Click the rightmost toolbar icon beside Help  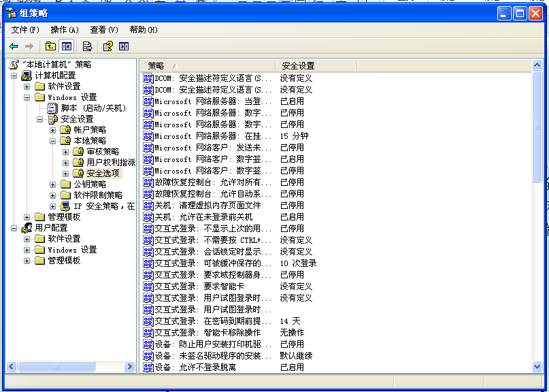click(x=124, y=46)
